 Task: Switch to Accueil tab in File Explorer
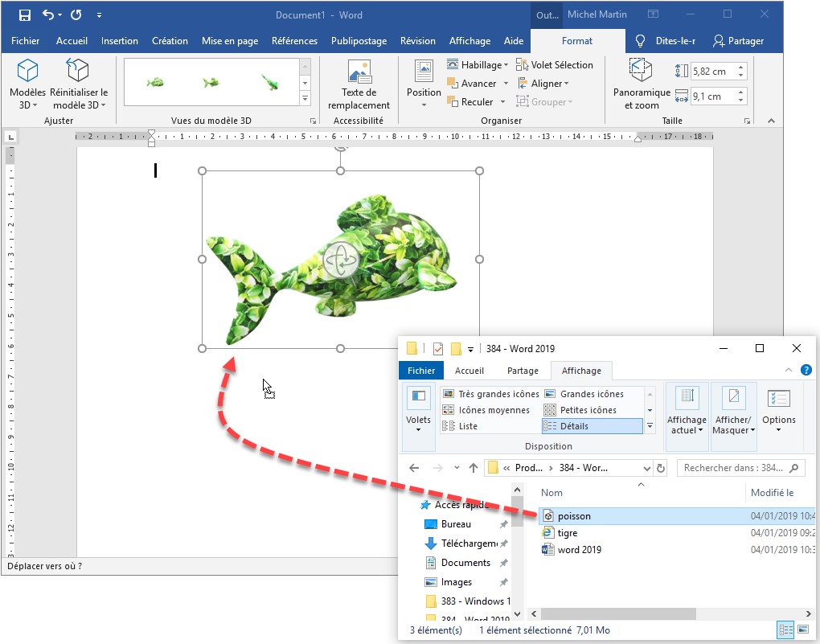(x=469, y=371)
